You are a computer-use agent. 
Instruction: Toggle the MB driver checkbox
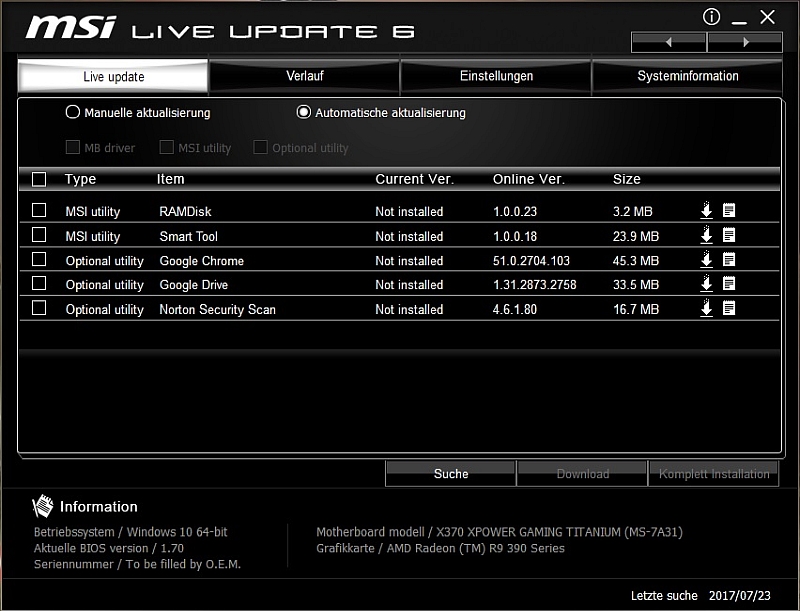pos(72,147)
